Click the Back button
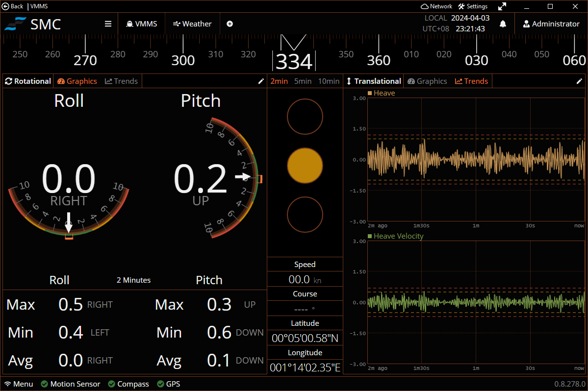This screenshot has height=391, width=588. (x=13, y=6)
